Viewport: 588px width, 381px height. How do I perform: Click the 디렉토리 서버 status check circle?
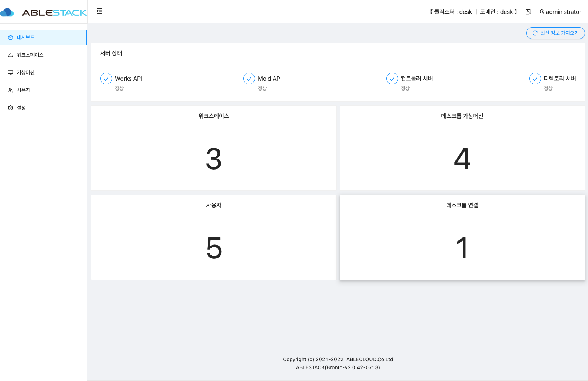pos(534,78)
